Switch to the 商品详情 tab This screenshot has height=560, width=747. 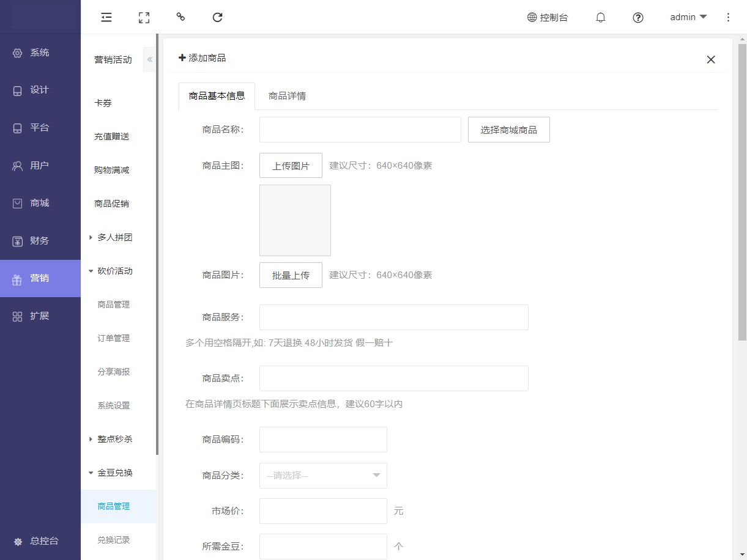click(x=287, y=96)
